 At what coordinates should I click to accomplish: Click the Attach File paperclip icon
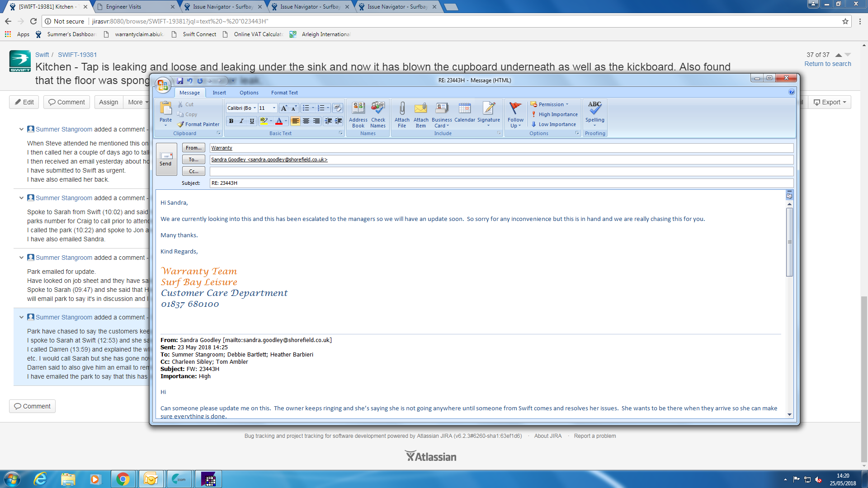(x=401, y=109)
